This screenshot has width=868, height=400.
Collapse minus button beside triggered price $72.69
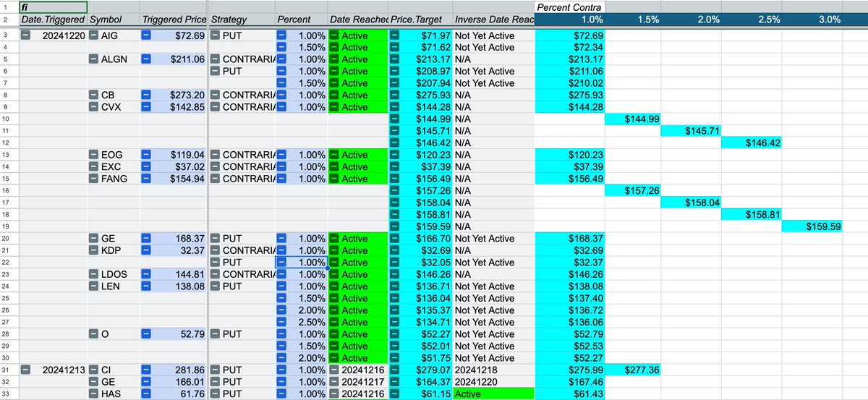(x=146, y=35)
